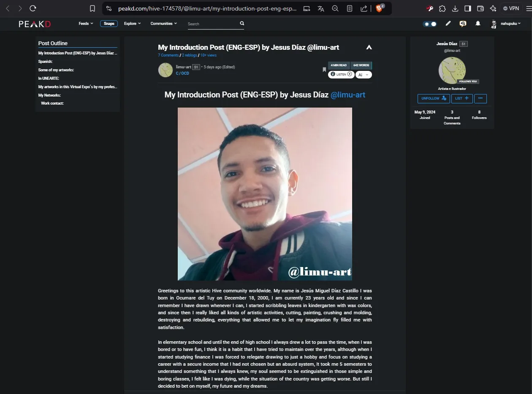Screen dimensions: 532x394
Task: Click the 4 MIN READ badge
Action: (x=339, y=65)
